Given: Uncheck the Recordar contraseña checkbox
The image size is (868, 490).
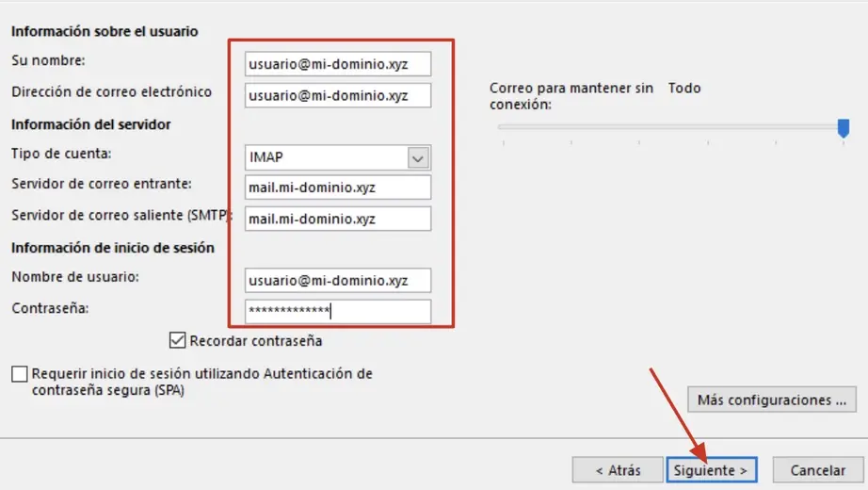Looking at the screenshot, I should click(177, 340).
